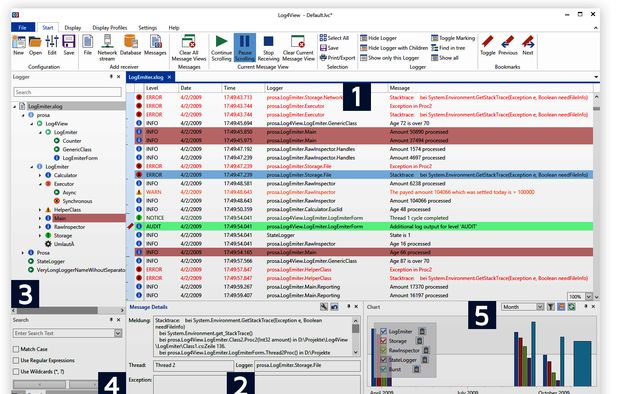Expand the RawInspector logger node
This screenshot has width=618, height=394.
40,227
